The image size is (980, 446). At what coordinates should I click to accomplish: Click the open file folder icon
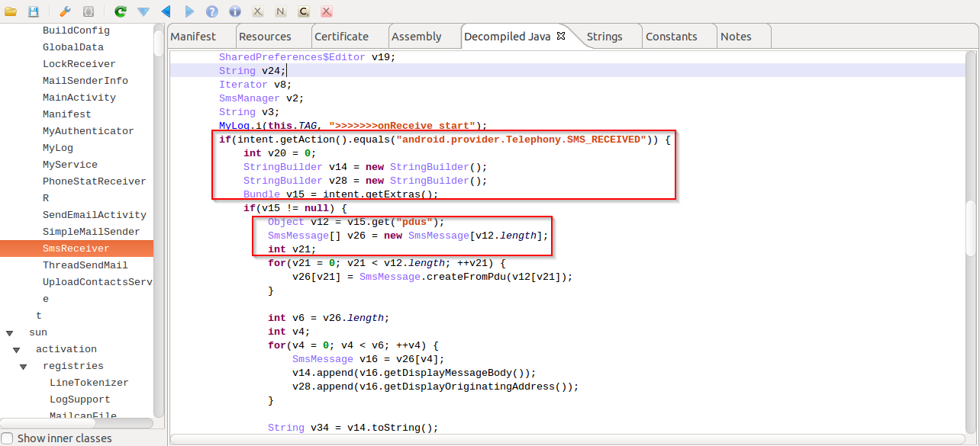click(x=11, y=11)
